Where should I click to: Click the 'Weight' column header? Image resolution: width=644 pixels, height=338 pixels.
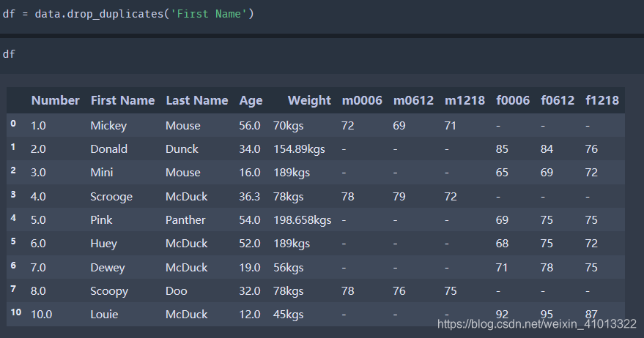309,101
